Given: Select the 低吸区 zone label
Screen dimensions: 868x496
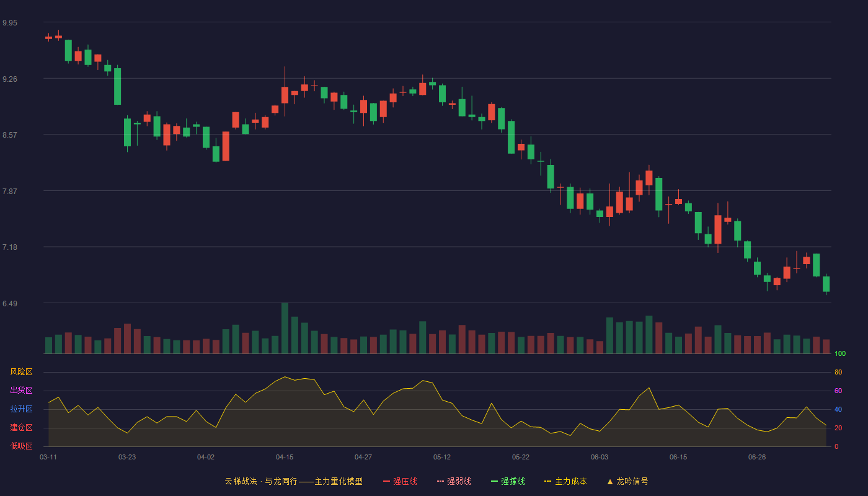Looking at the screenshot, I should (x=21, y=446).
